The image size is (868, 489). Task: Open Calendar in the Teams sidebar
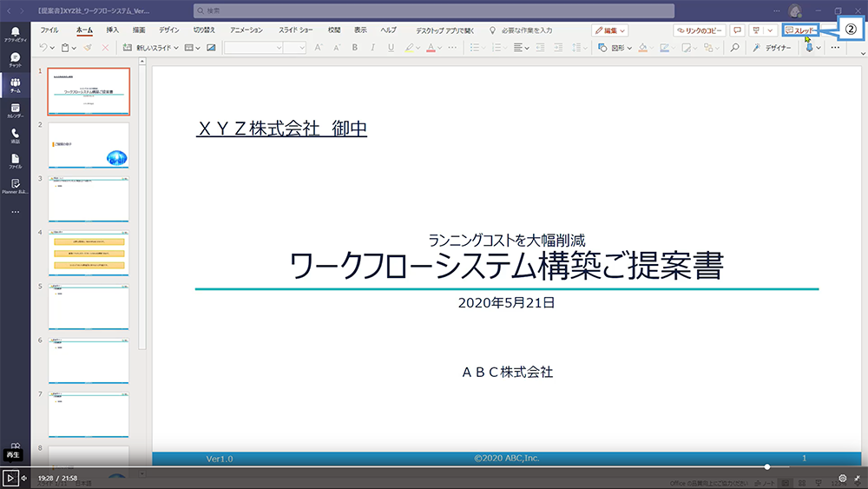click(15, 110)
